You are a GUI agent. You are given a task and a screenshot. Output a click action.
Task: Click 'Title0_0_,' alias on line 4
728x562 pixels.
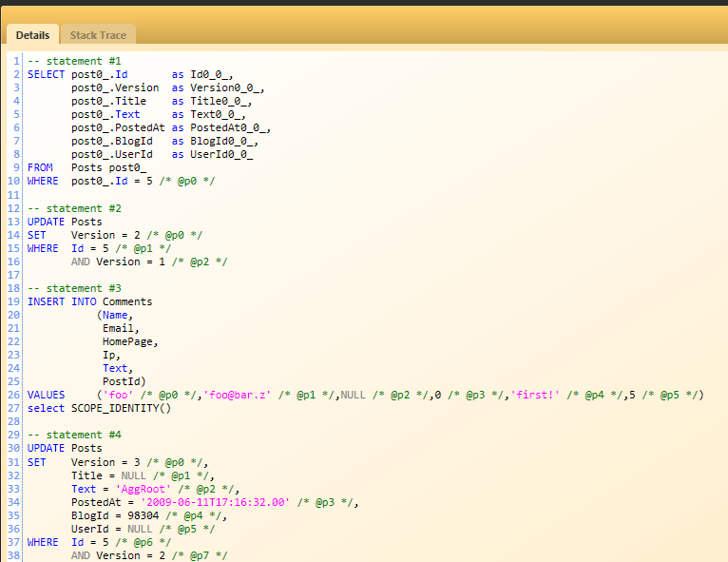pos(221,101)
